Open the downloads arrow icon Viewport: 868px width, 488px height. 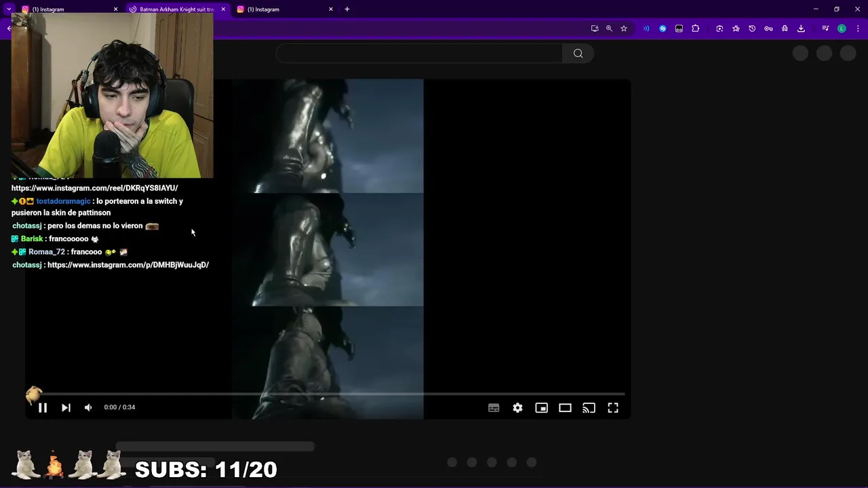coord(801,28)
